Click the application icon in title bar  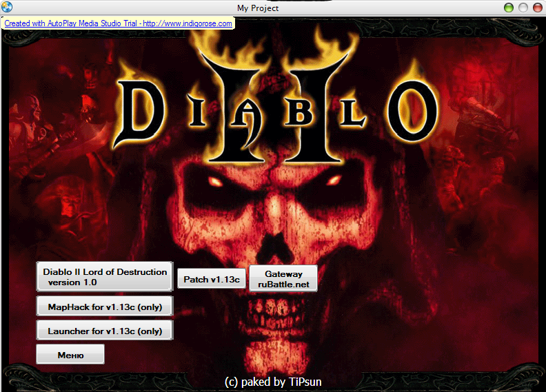tap(8, 8)
